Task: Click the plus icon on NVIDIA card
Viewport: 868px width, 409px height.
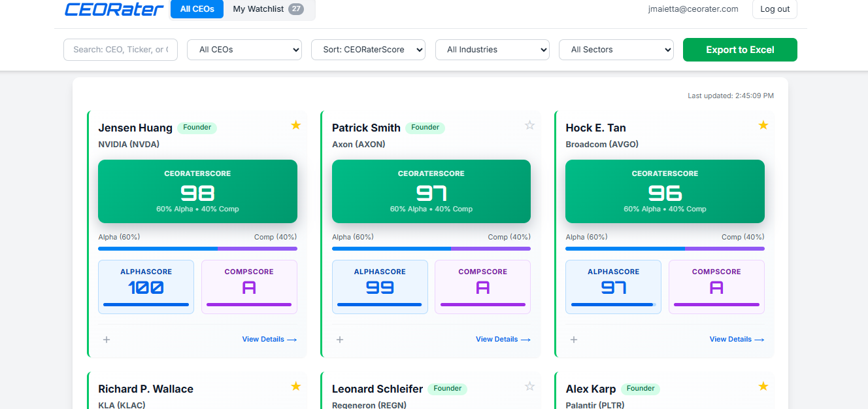Action: pos(107,340)
